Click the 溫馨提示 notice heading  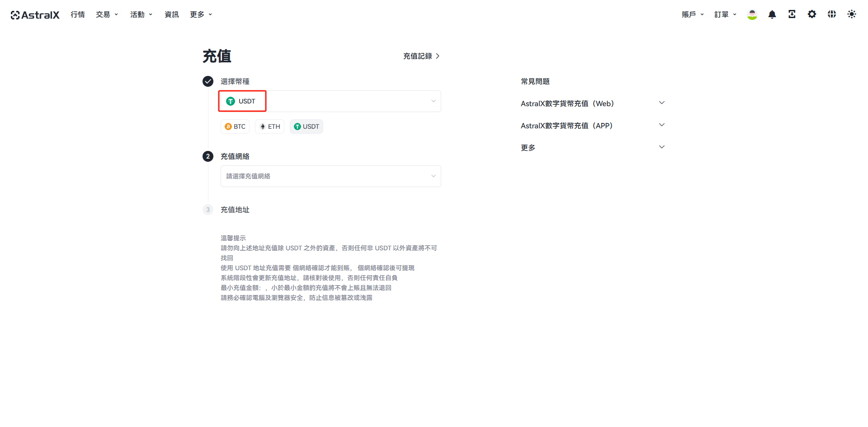[233, 238]
